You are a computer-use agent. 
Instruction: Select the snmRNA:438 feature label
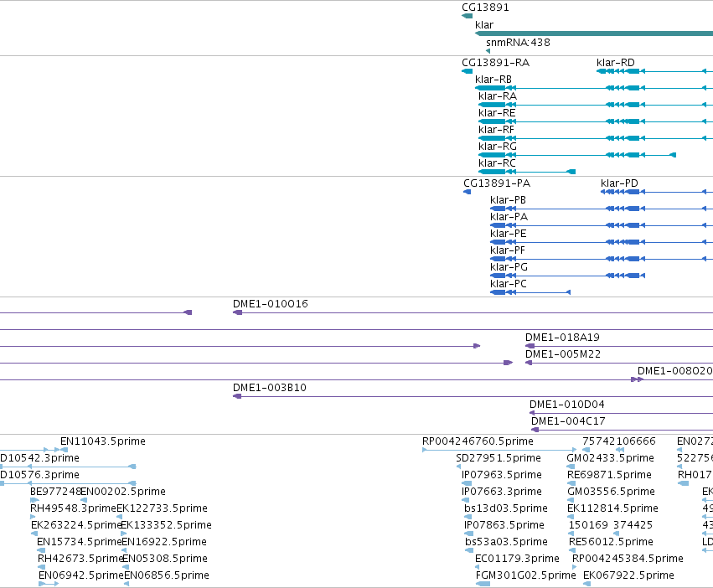tap(518, 43)
